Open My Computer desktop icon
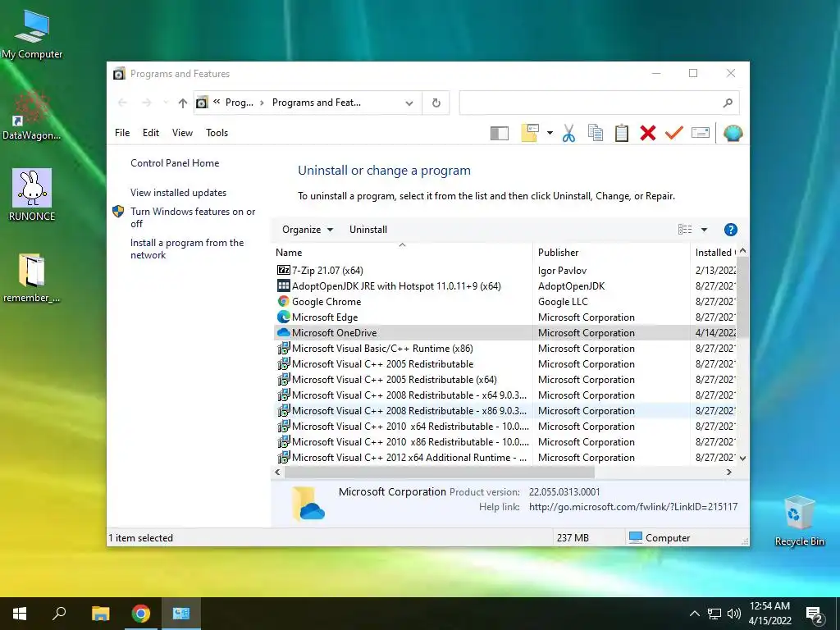Image resolution: width=840 pixels, height=630 pixels. click(x=32, y=34)
